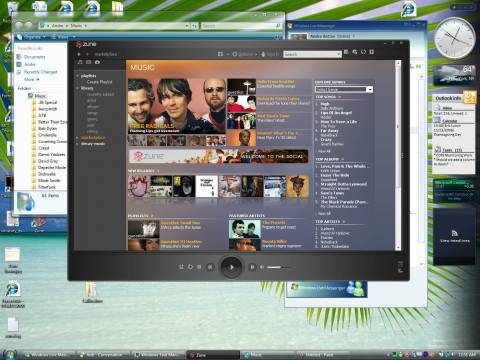The image size is (480, 360).
Task: Click Explorer window search box
Action: coord(241,25)
